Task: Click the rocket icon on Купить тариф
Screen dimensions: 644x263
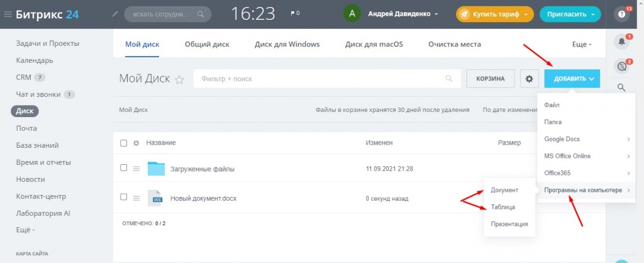Action: click(x=464, y=14)
